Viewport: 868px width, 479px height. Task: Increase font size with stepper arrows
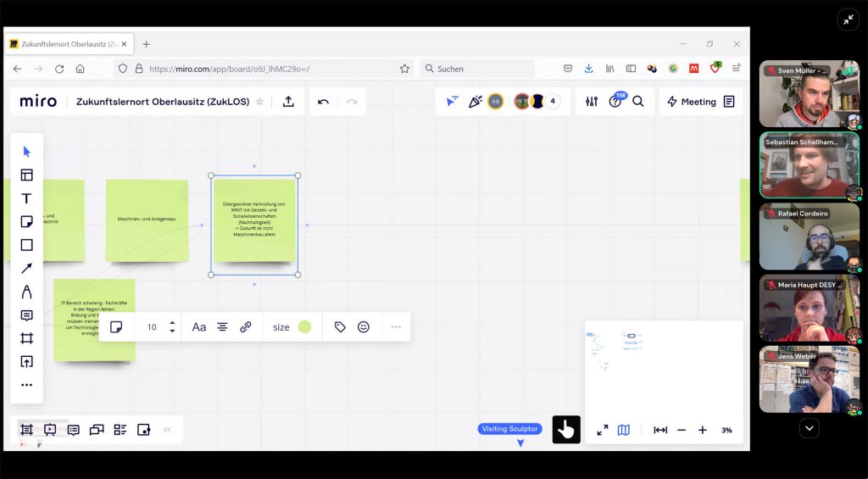(x=172, y=323)
